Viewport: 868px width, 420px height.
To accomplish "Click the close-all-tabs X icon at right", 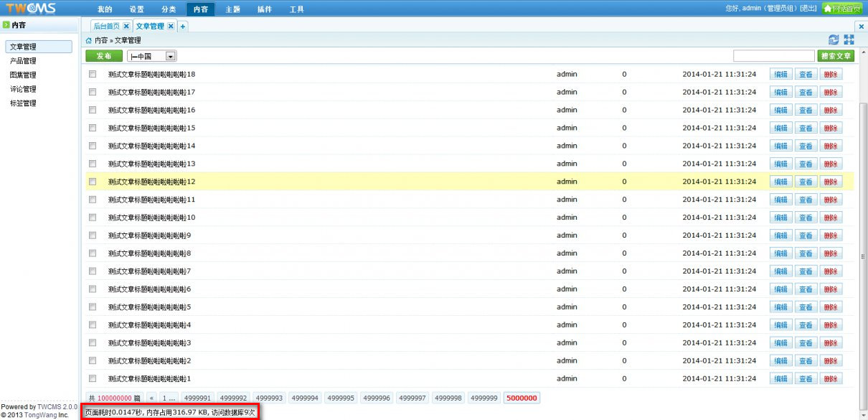I will (861, 27).
